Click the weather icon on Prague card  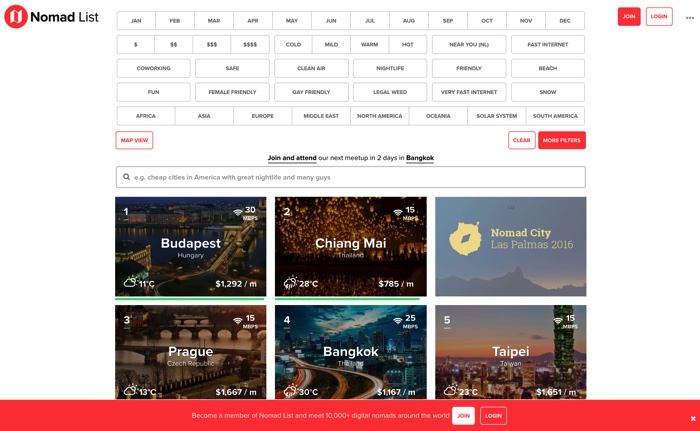pyautogui.click(x=130, y=391)
